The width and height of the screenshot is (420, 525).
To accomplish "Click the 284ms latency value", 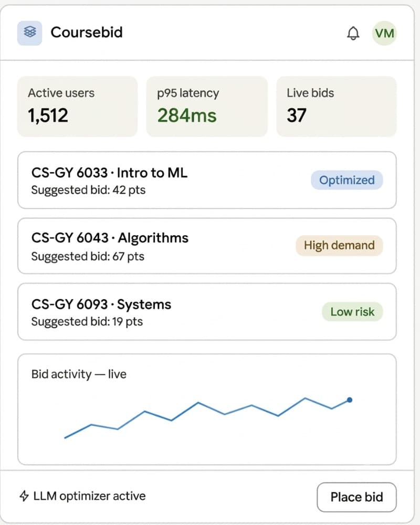I will [187, 115].
